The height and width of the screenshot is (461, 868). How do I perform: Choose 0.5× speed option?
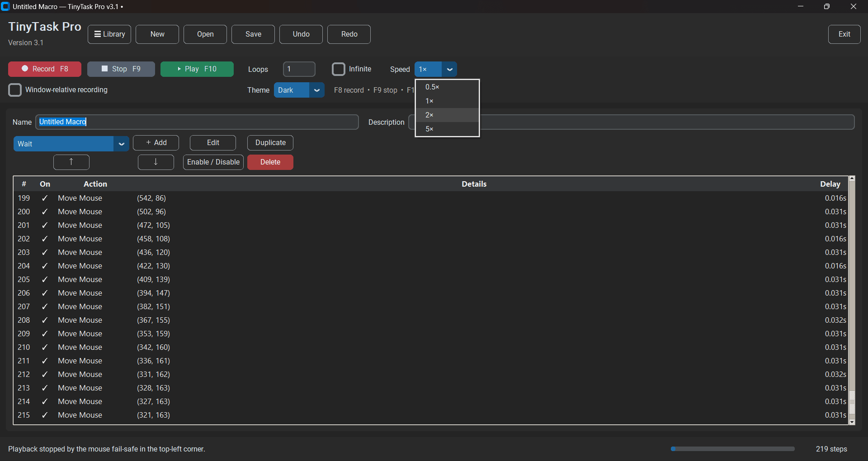pyautogui.click(x=447, y=87)
